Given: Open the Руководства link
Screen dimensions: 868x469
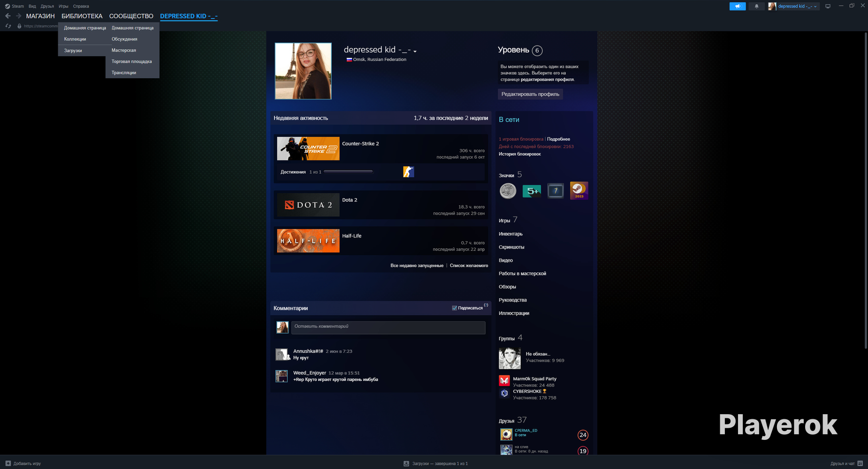Looking at the screenshot, I should (x=512, y=300).
